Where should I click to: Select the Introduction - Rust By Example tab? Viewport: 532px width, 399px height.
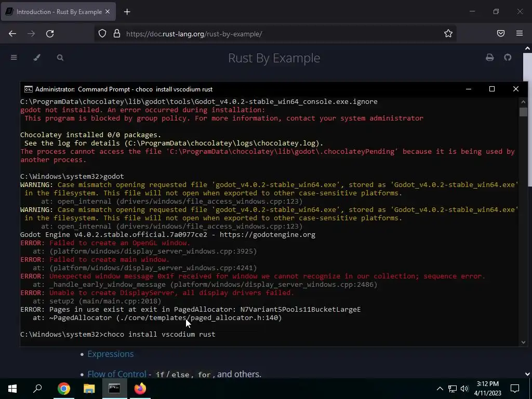point(58,12)
